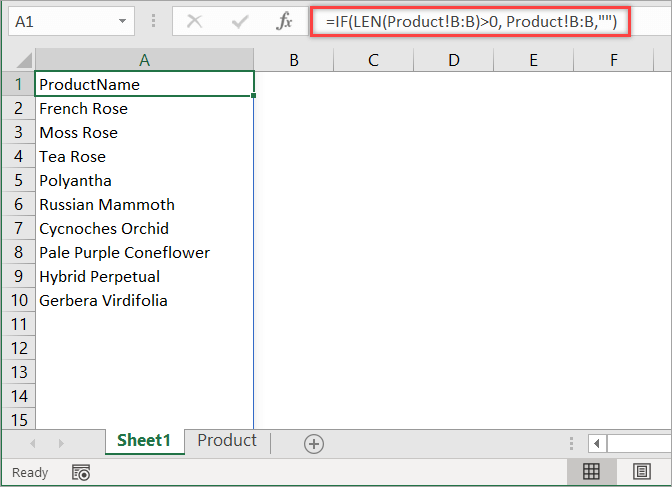Viewport: 672px width, 487px height.
Task: Switch to Page Layout view icon
Action: point(642,472)
